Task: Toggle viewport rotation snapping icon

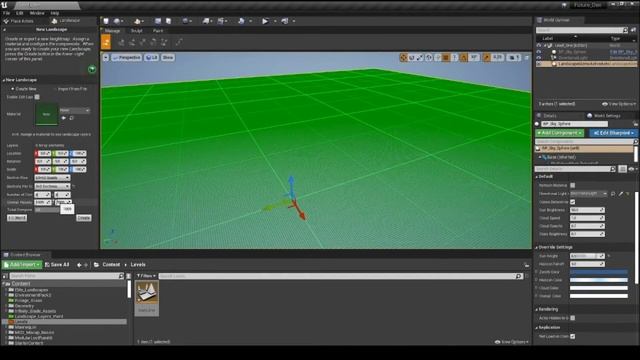Action: coord(464,58)
